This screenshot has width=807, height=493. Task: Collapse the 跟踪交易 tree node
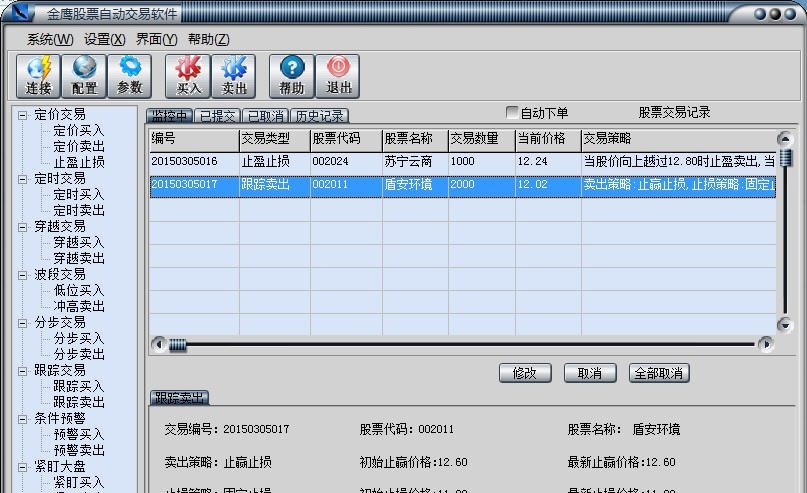coord(22,370)
